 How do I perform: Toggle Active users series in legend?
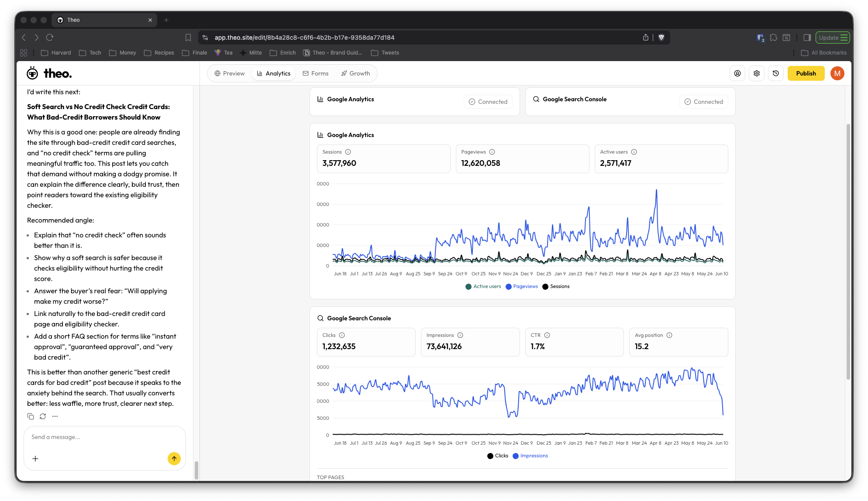[x=483, y=286]
